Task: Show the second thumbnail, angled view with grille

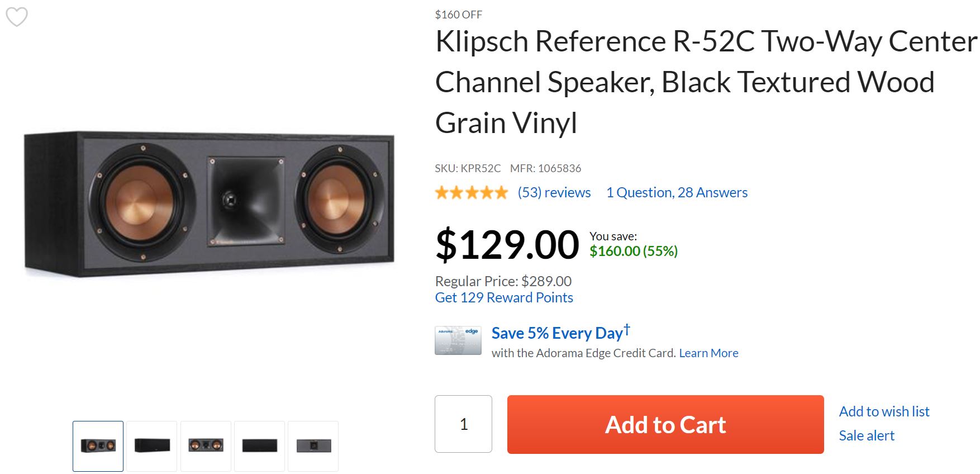Action: pos(152,446)
